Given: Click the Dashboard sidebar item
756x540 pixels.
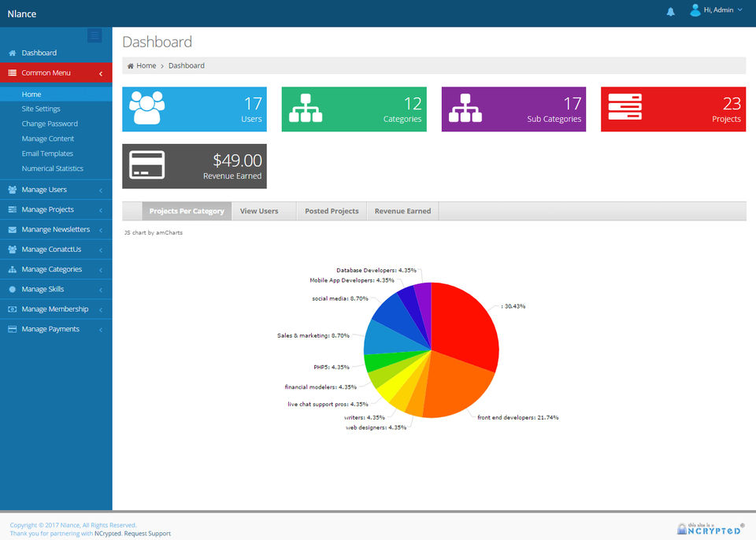Looking at the screenshot, I should tap(56, 53).
